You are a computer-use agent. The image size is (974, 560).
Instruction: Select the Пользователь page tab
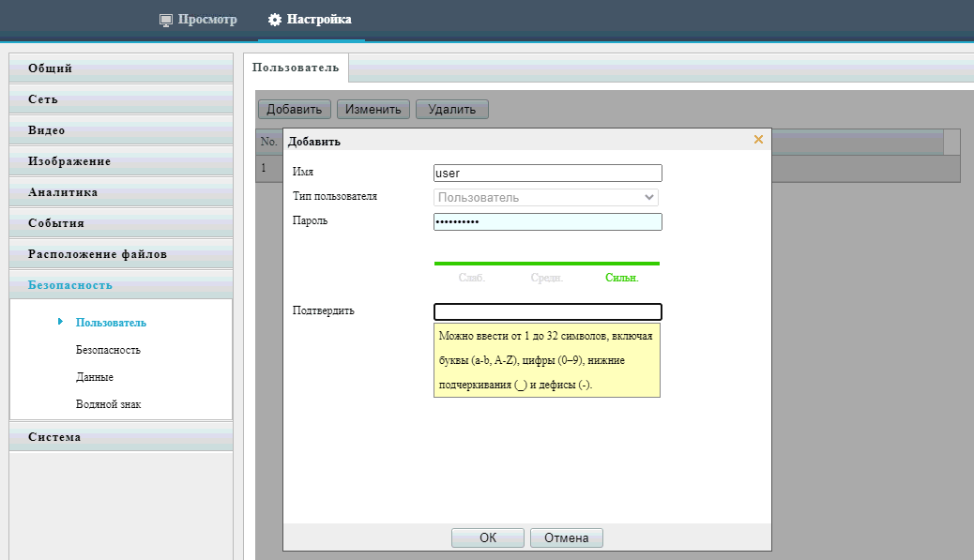click(x=296, y=68)
